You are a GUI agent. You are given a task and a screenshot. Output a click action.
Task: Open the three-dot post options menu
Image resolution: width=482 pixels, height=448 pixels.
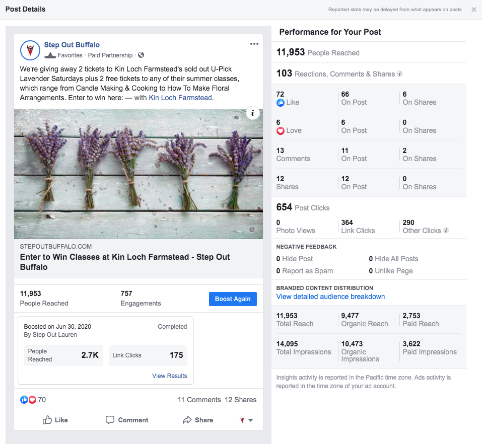click(254, 44)
